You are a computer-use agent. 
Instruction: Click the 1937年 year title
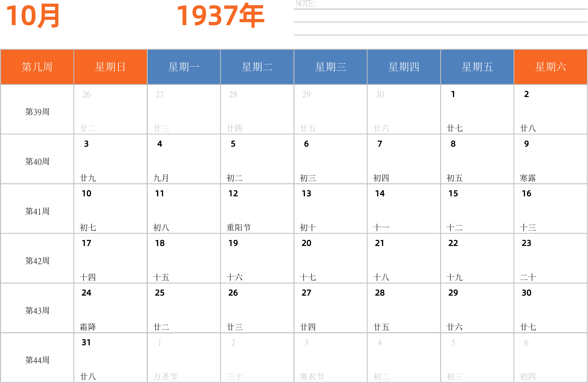220,16
